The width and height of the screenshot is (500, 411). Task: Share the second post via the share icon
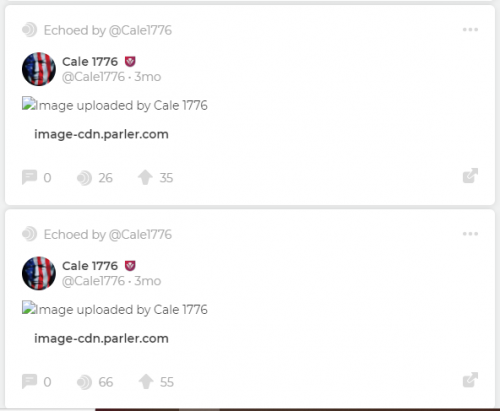470,380
